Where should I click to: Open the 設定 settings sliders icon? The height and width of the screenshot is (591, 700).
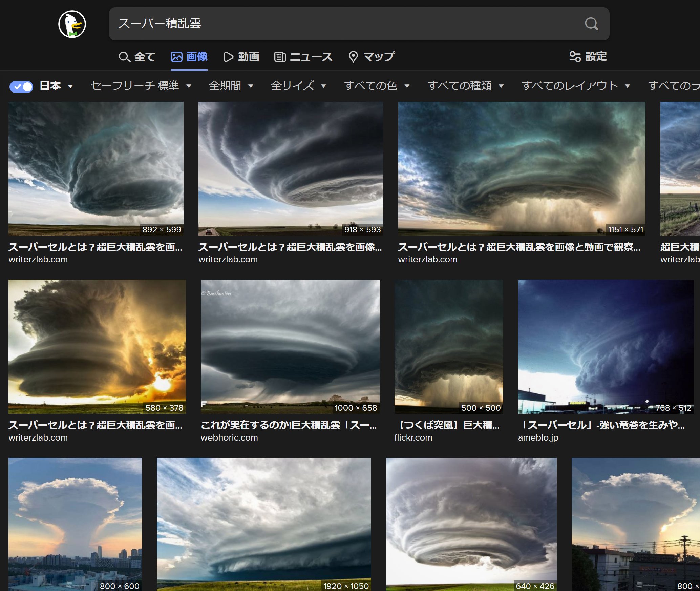[x=575, y=56]
